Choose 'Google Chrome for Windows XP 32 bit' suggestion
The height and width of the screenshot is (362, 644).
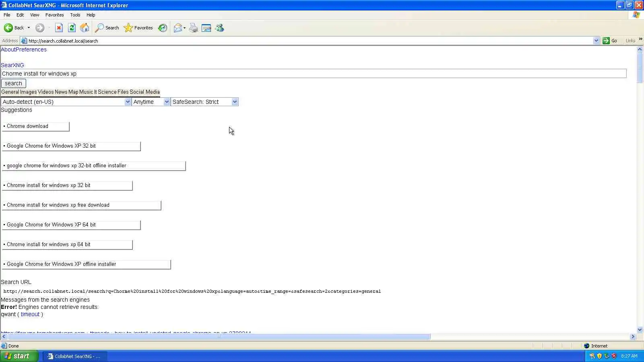click(71, 146)
